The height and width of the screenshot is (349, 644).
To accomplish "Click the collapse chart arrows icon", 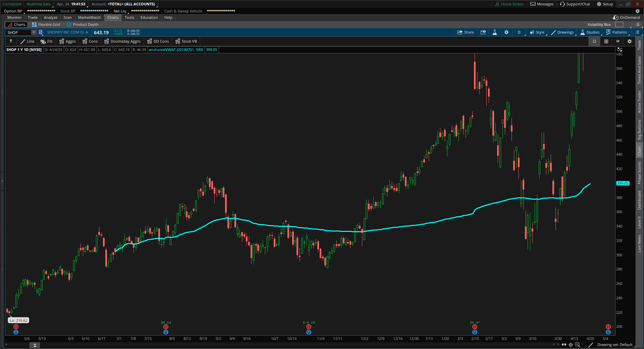I will click(620, 50).
